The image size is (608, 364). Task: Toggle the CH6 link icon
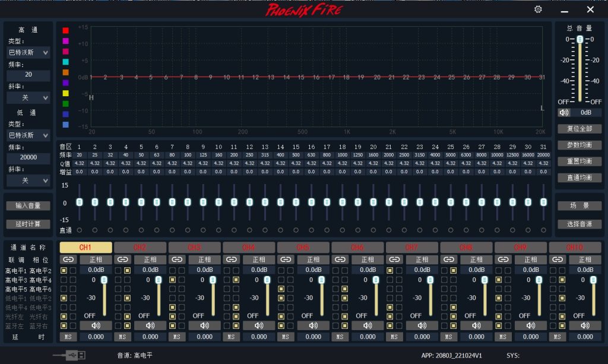coord(340,259)
